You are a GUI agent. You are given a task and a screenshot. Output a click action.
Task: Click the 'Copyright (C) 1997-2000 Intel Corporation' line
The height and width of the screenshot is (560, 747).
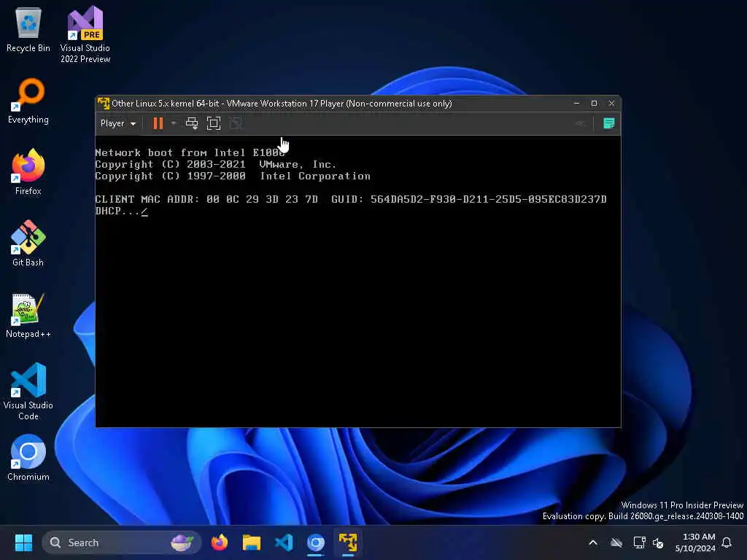click(233, 176)
